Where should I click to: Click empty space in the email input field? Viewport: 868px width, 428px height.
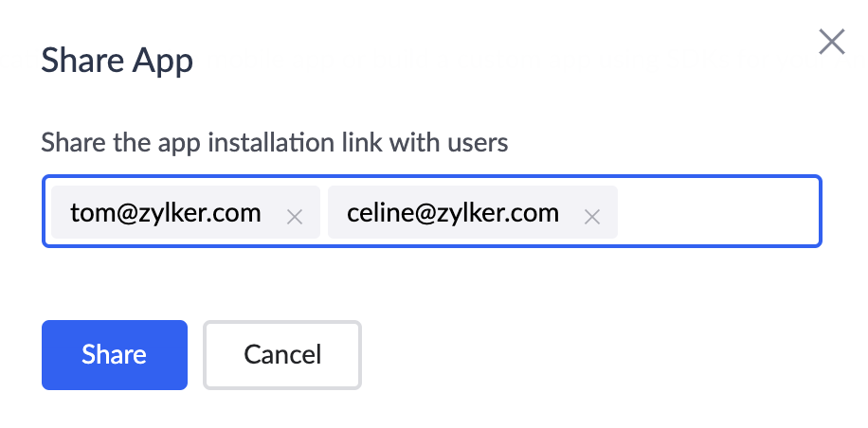pyautogui.click(x=720, y=212)
